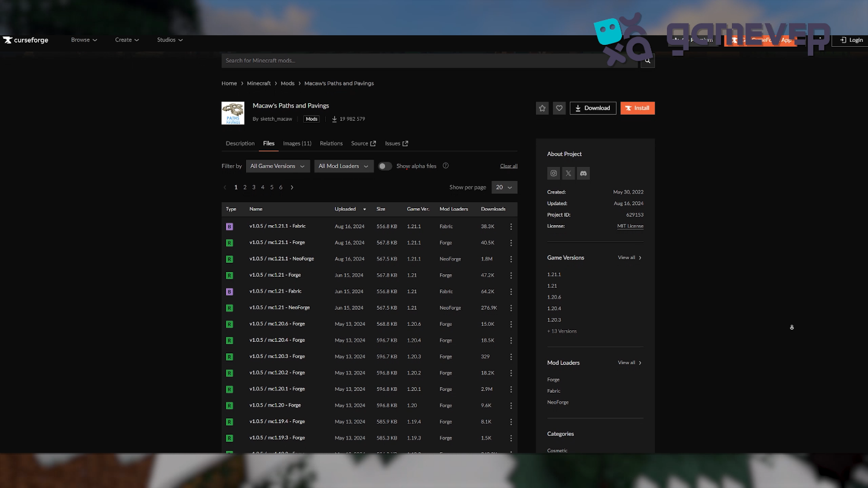Open the options menu for mc1.21.1 Fabric file
Image resolution: width=868 pixels, height=488 pixels.
tap(511, 226)
